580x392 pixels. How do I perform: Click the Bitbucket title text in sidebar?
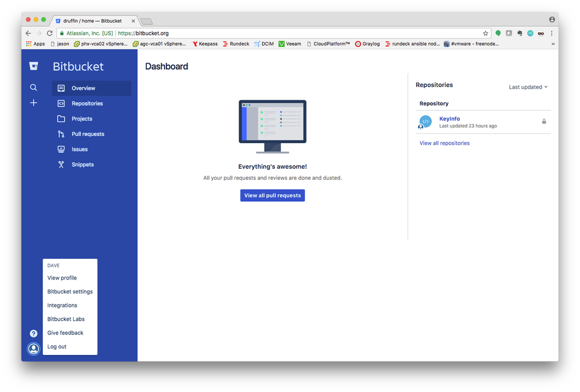78,67
